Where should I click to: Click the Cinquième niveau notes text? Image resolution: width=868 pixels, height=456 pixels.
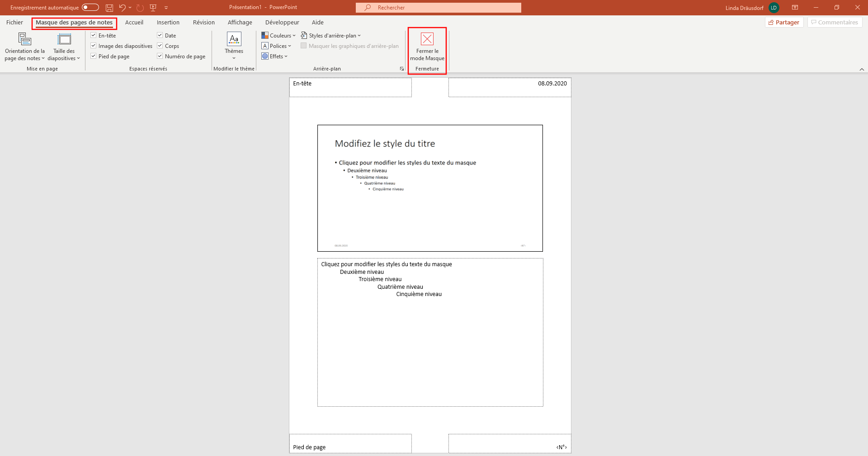[x=419, y=294]
